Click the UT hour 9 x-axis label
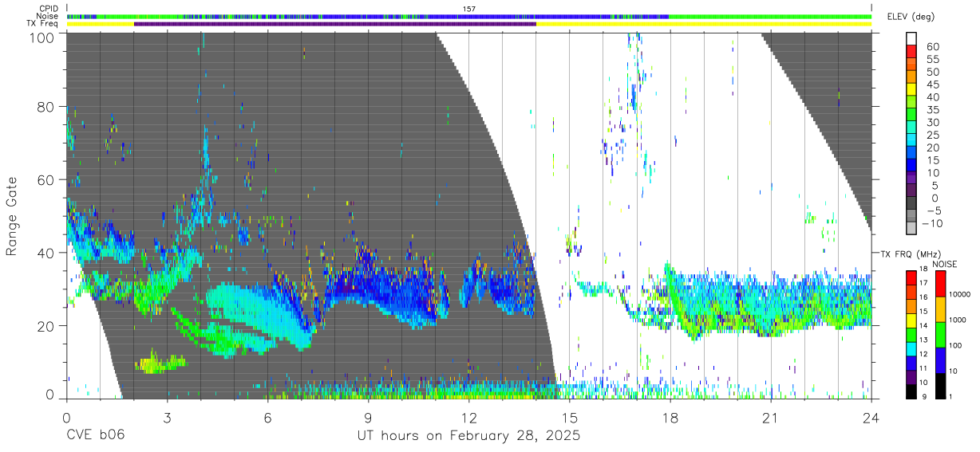Screen dimensions: 980x452 tap(368, 417)
